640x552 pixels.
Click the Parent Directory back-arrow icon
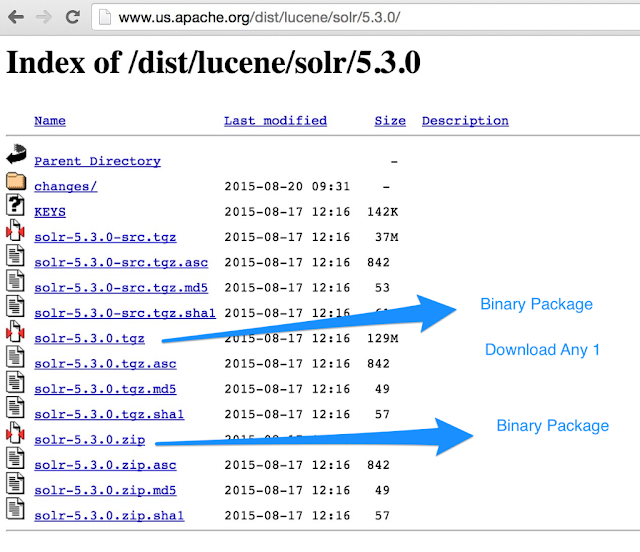tap(16, 154)
